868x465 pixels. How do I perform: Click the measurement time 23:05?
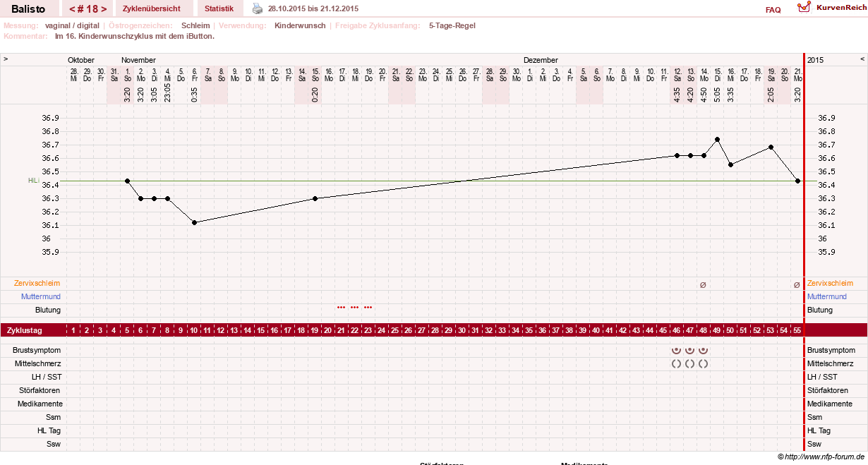tap(167, 92)
